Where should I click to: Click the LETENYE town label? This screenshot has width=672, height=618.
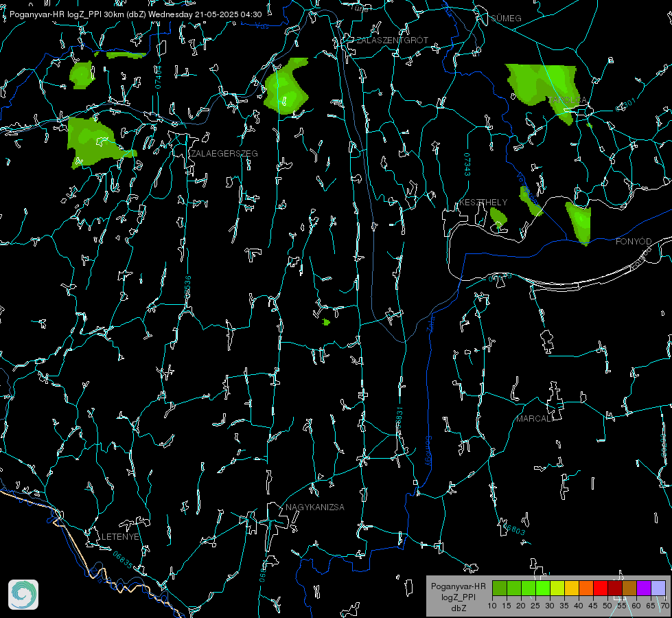point(120,536)
